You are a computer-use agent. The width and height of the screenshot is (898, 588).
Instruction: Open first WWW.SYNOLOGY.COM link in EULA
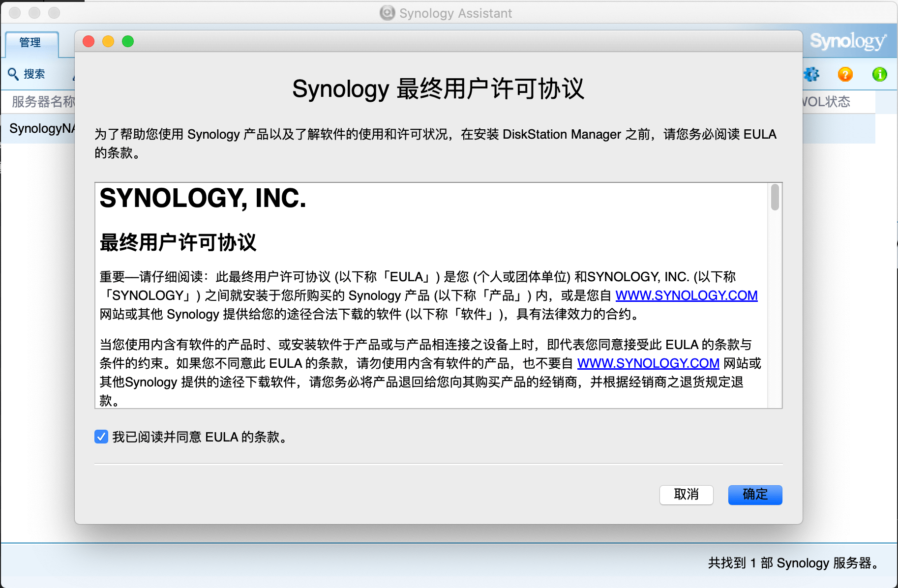click(x=687, y=295)
